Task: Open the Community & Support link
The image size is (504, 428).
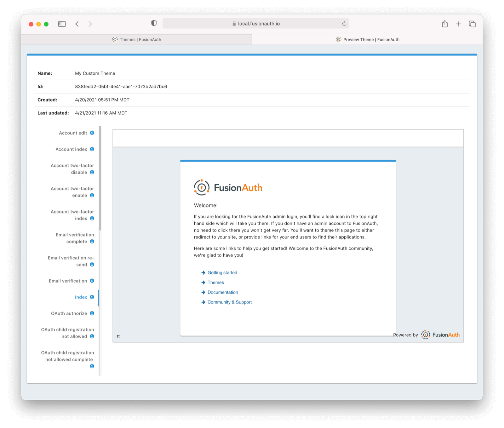Action: [230, 302]
